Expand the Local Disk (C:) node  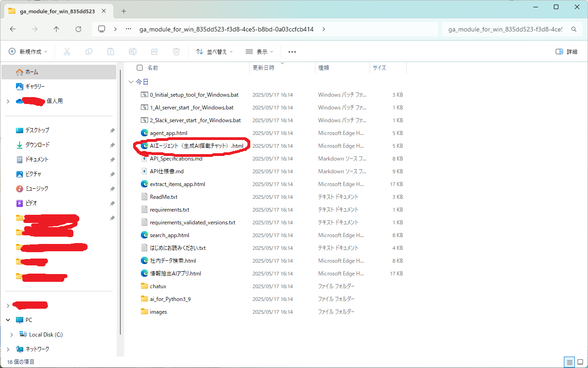12,335
